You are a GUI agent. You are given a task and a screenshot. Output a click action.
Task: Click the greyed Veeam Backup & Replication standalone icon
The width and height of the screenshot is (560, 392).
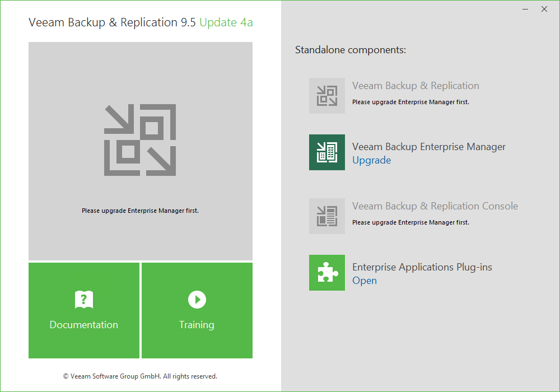(x=327, y=96)
